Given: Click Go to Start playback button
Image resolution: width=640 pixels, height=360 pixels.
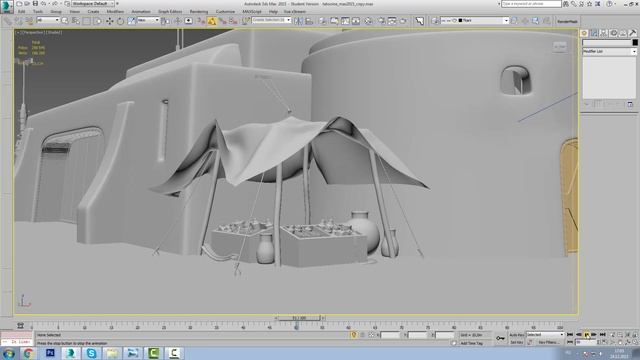Looking at the screenshot, I should click(570, 335).
